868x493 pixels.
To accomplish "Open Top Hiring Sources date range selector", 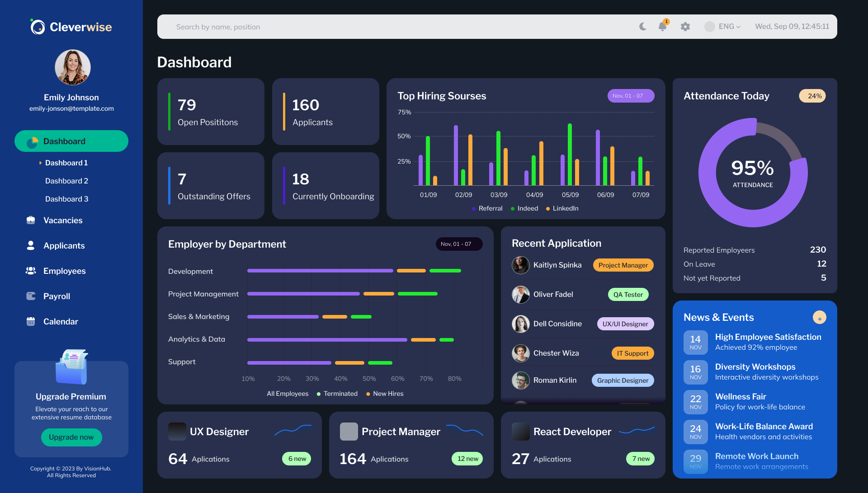I will click(x=631, y=96).
